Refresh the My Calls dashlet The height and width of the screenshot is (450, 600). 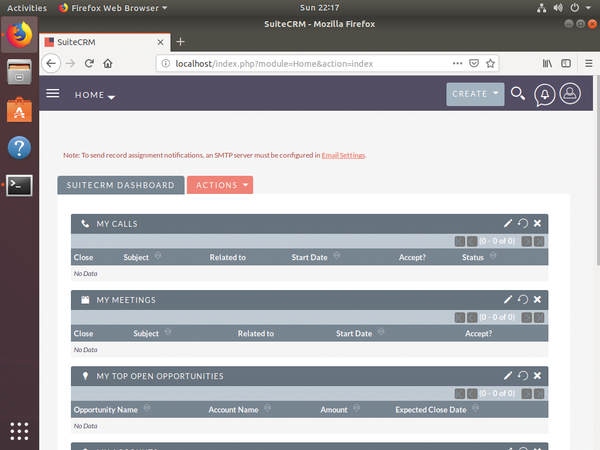pos(523,223)
